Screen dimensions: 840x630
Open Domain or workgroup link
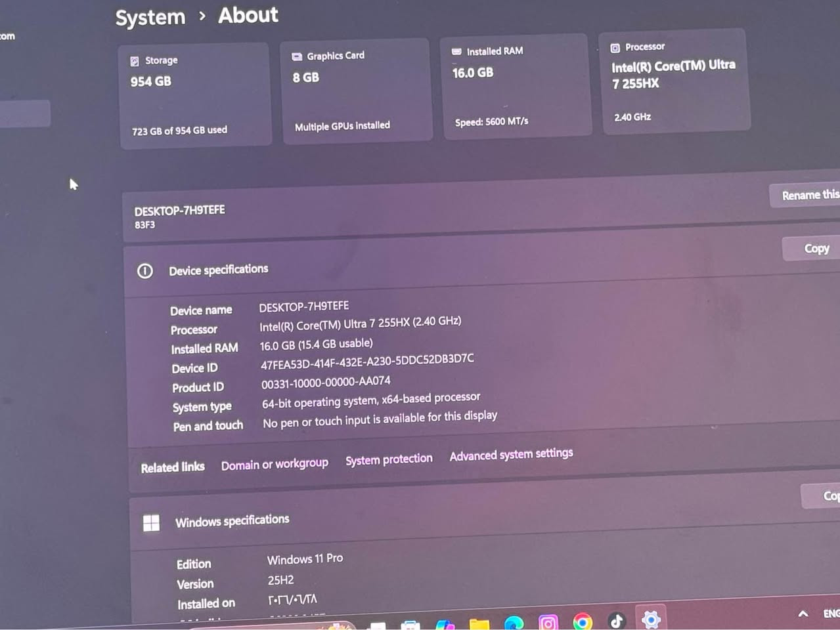tap(275, 464)
